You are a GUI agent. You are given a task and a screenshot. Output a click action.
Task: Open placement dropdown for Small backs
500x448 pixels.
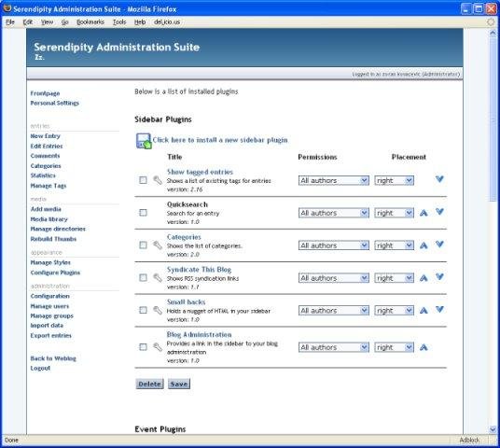coord(395,311)
